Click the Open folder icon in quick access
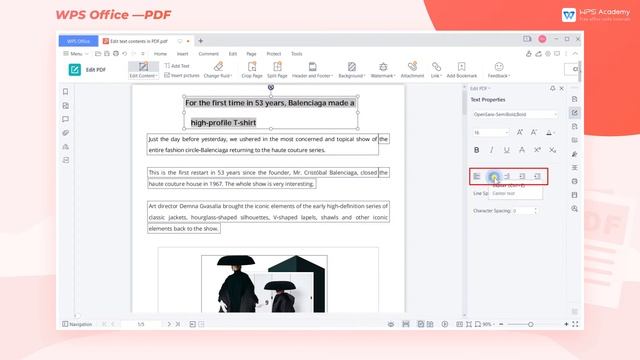 tap(98, 54)
